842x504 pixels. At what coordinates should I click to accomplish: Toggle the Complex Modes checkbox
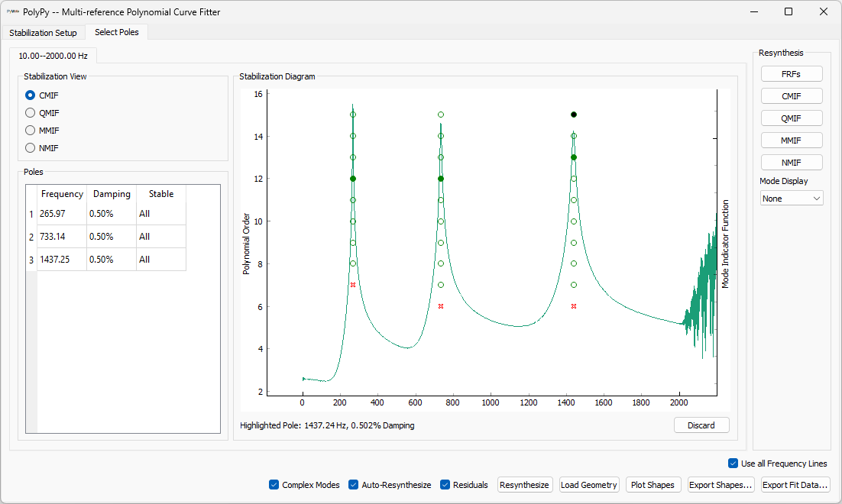pyautogui.click(x=274, y=485)
